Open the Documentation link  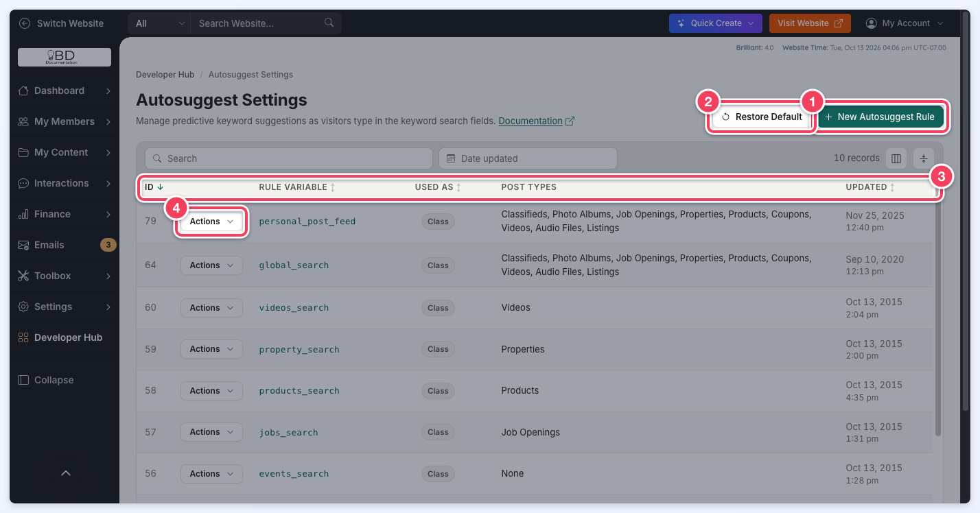coord(536,121)
